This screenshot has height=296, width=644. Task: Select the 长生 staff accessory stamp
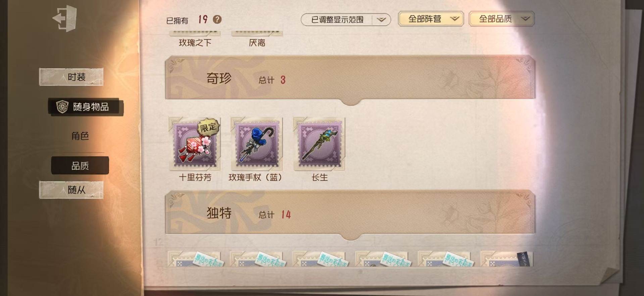(x=319, y=143)
